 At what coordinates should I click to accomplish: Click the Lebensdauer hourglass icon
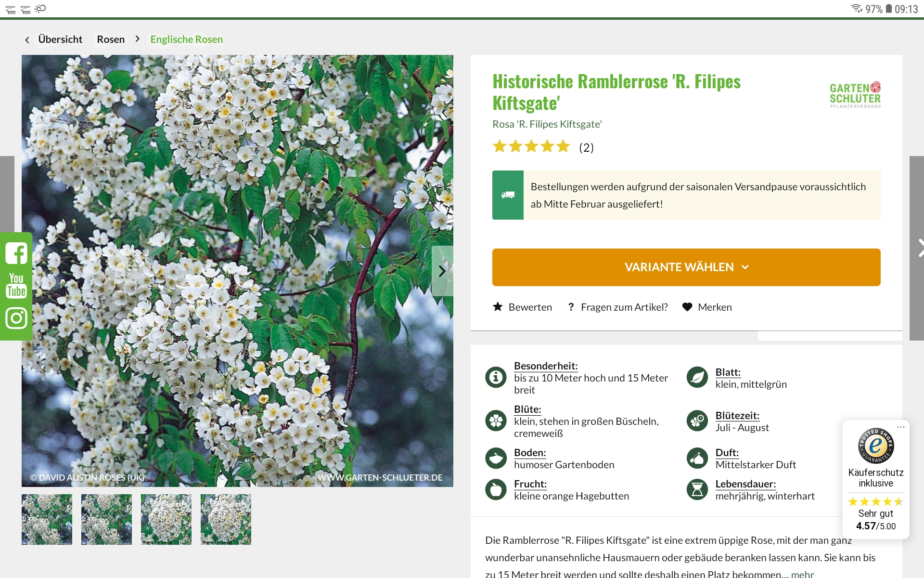(x=697, y=489)
